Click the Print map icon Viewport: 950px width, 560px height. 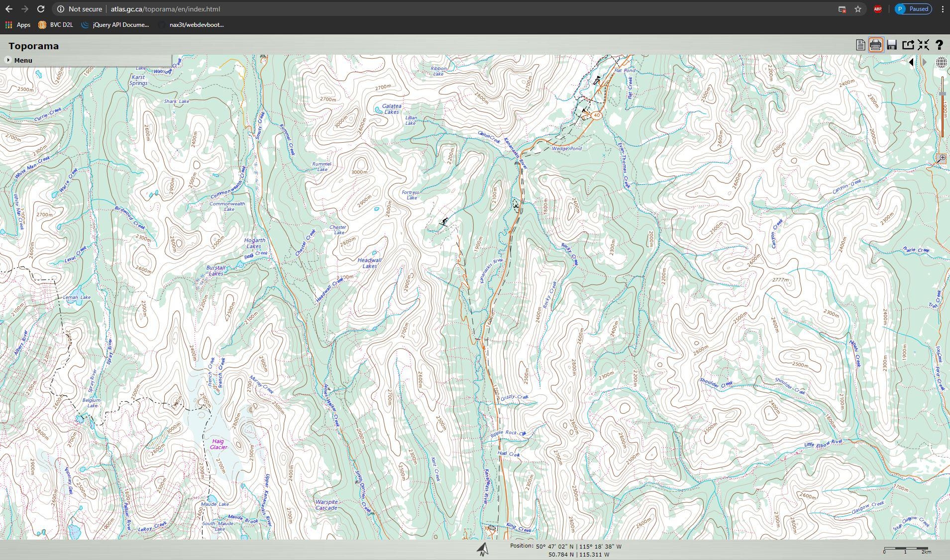coord(875,45)
